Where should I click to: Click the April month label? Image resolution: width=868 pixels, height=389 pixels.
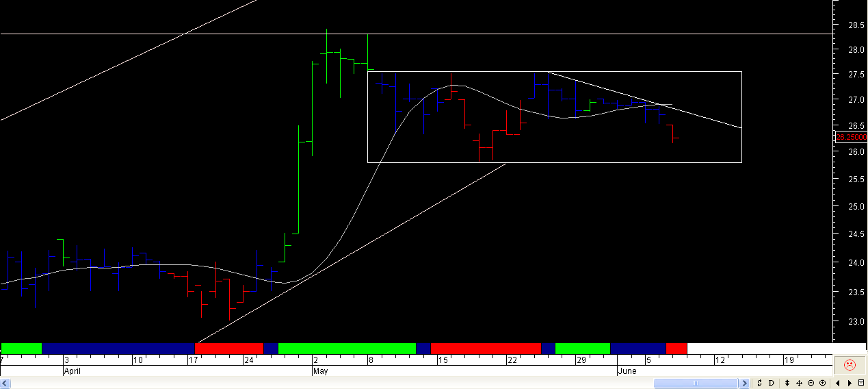tap(73, 371)
